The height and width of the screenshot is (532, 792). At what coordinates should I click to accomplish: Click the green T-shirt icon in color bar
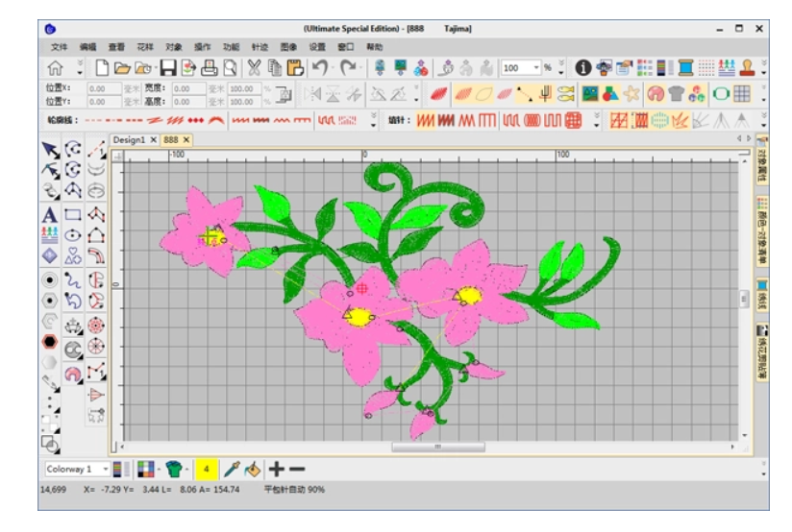pyautogui.click(x=173, y=469)
